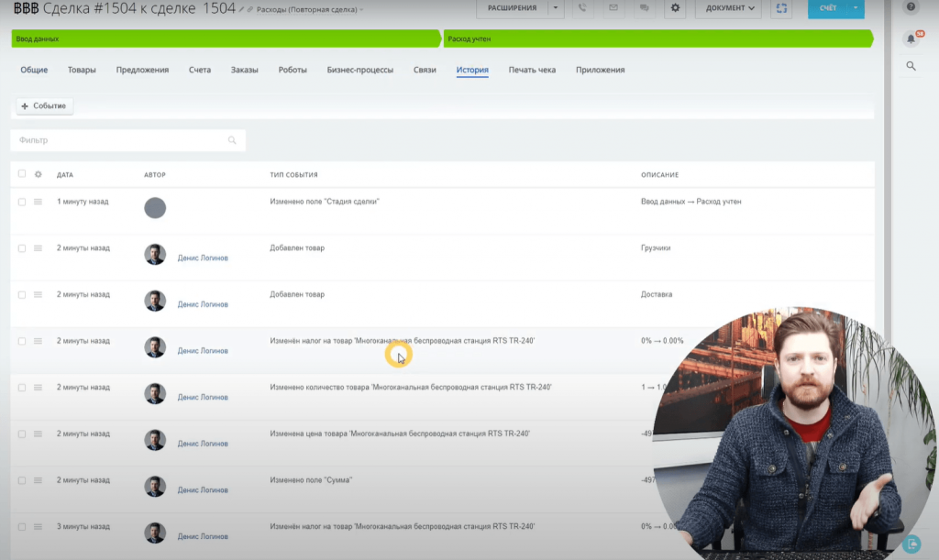
Task: Open row menu for tax change 3 minutes ago
Action: tap(38, 527)
